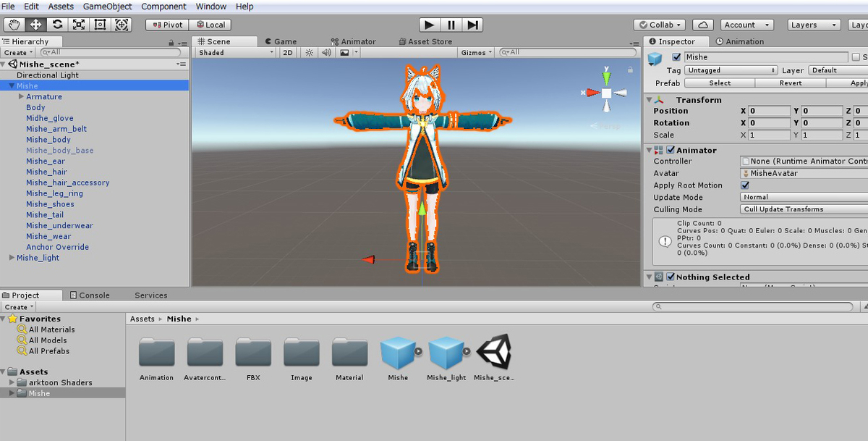Click the prefab Select button

click(x=719, y=83)
